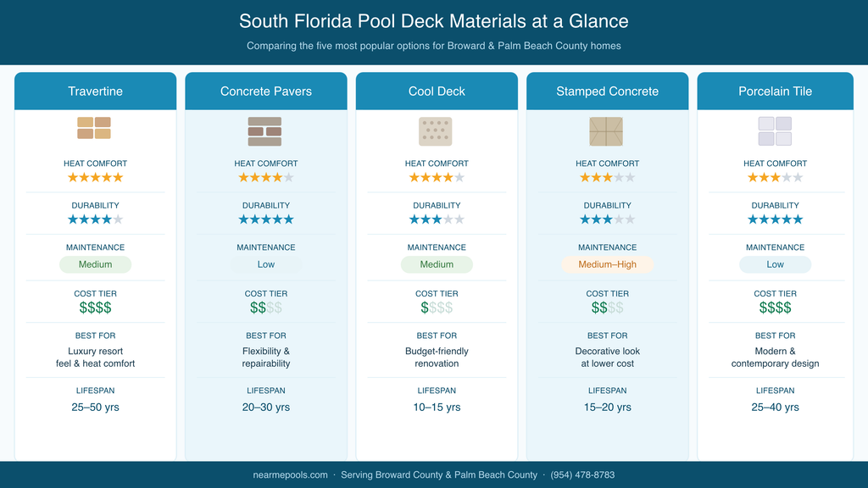
Task: Select the Porcelain Tile column header
Action: pyautogui.click(x=775, y=91)
